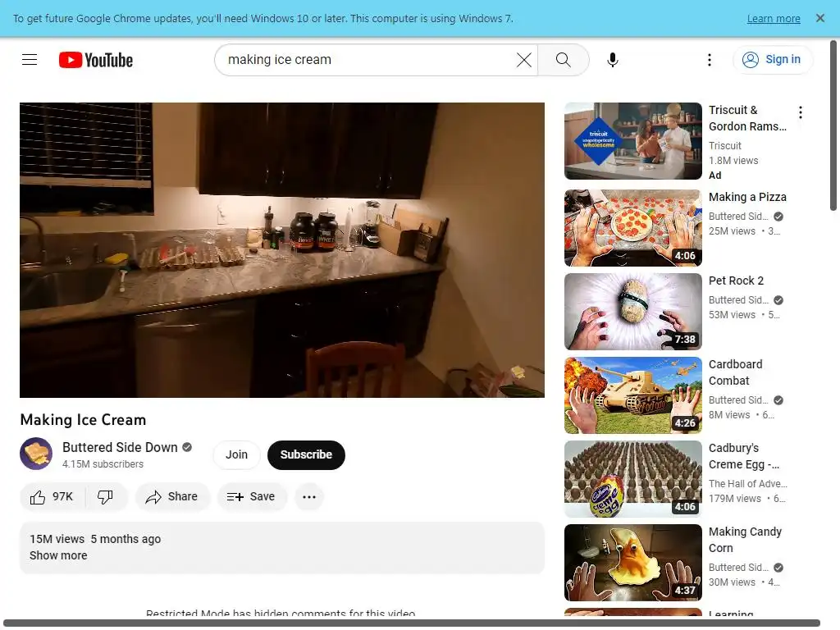Save video to a playlist
The width and height of the screenshot is (840, 630).
[251, 496]
